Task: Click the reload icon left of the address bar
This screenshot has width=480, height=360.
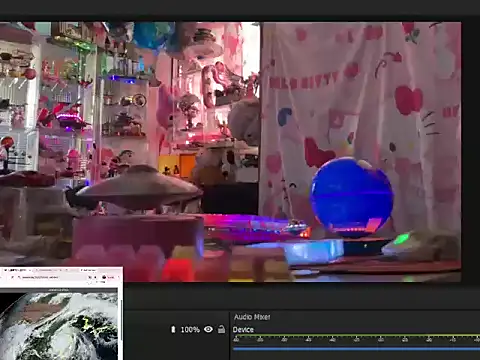Action: click(12, 277)
